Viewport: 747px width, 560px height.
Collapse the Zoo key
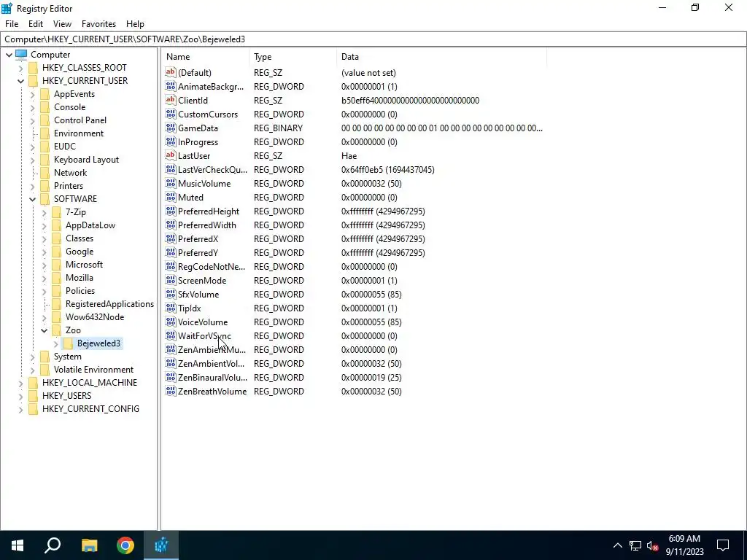click(x=44, y=330)
